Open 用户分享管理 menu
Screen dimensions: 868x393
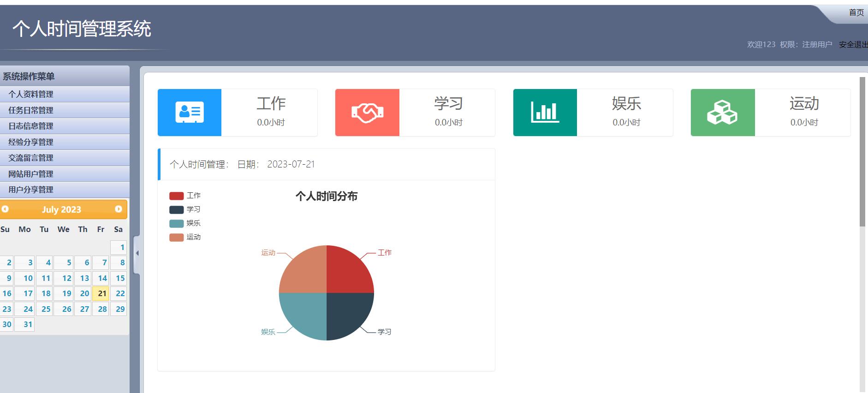click(65, 190)
